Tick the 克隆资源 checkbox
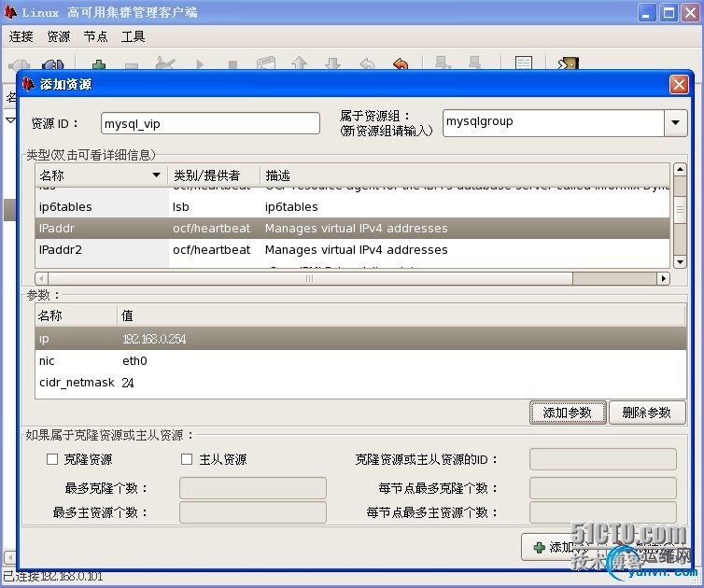Screen dimensions: 704x588 click(x=52, y=459)
